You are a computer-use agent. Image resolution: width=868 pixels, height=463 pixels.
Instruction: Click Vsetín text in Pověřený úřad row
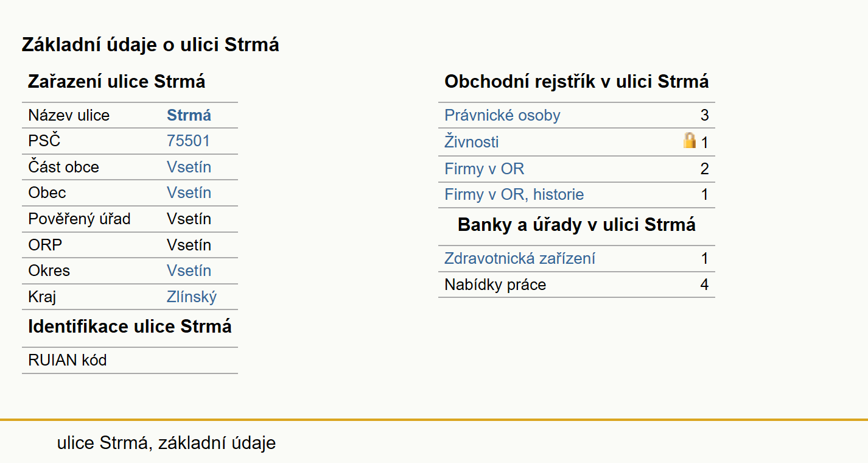click(189, 219)
